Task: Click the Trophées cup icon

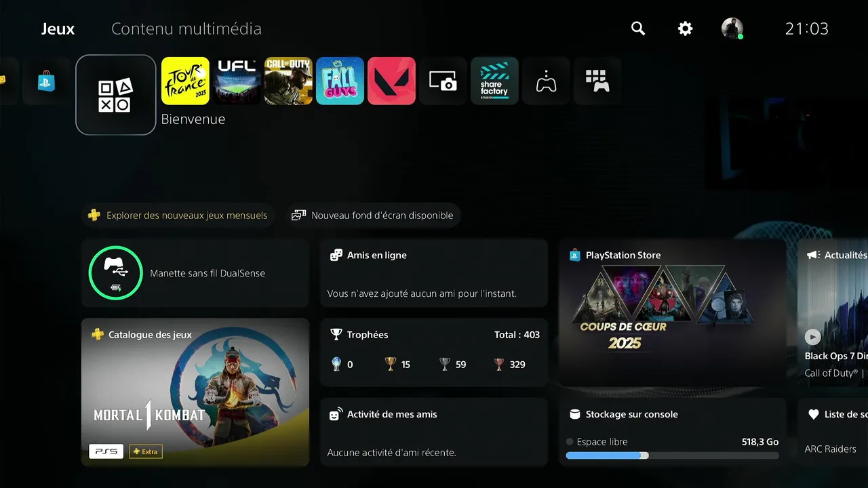Action: pos(336,334)
